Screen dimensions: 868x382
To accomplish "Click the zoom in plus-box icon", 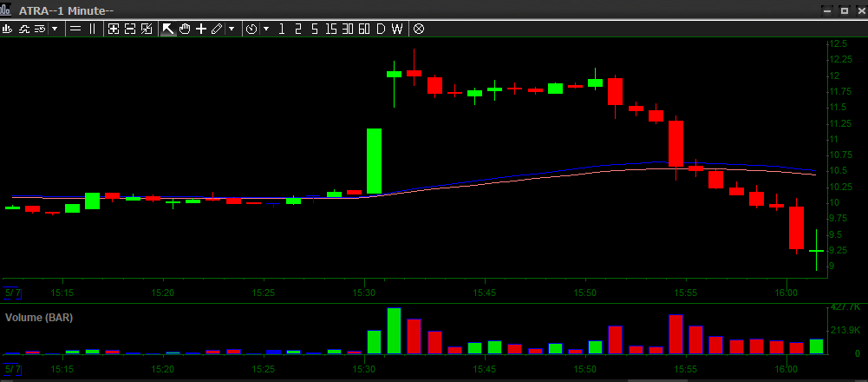I will tap(114, 29).
